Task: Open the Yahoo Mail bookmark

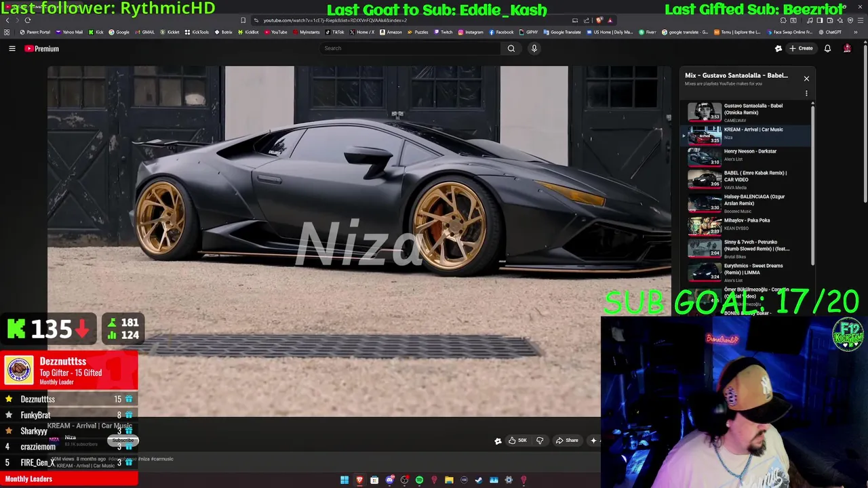Action: coord(70,32)
